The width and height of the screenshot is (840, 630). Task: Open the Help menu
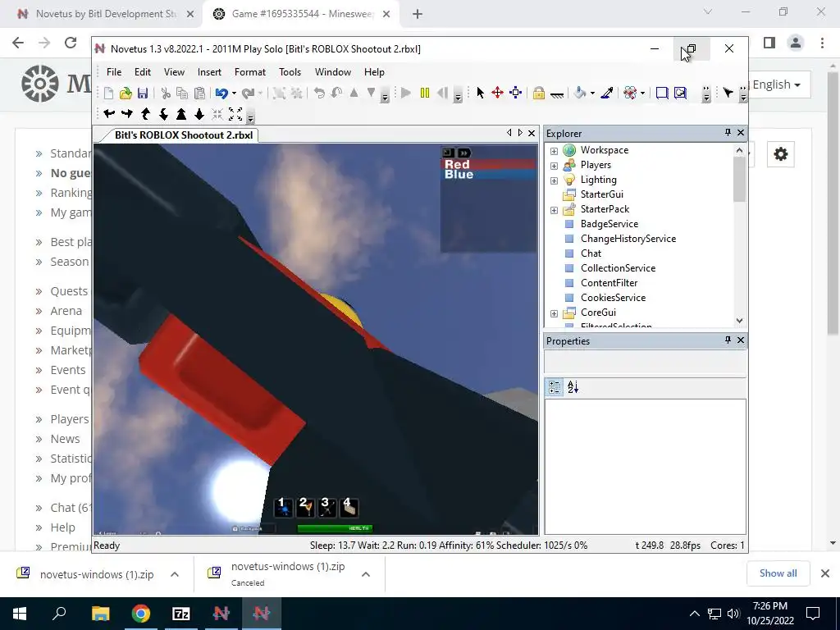coord(374,72)
